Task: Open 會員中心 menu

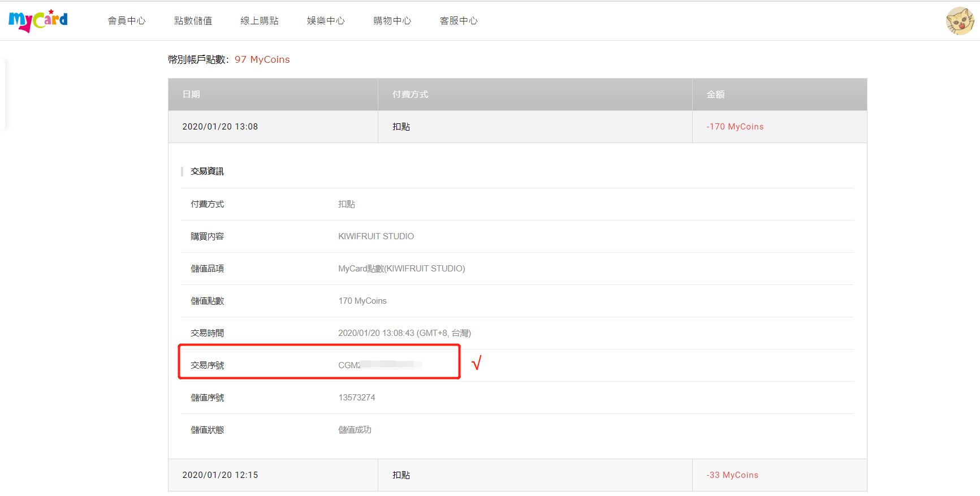Action: (127, 21)
